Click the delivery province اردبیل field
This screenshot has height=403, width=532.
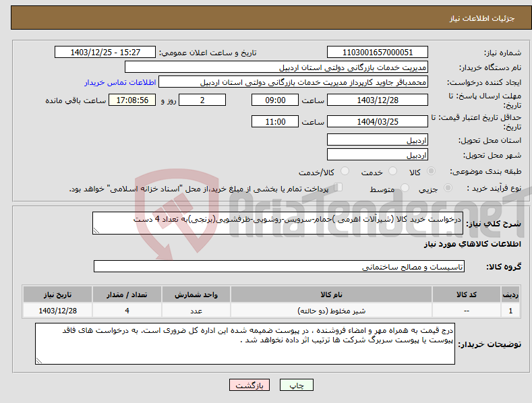378,139
